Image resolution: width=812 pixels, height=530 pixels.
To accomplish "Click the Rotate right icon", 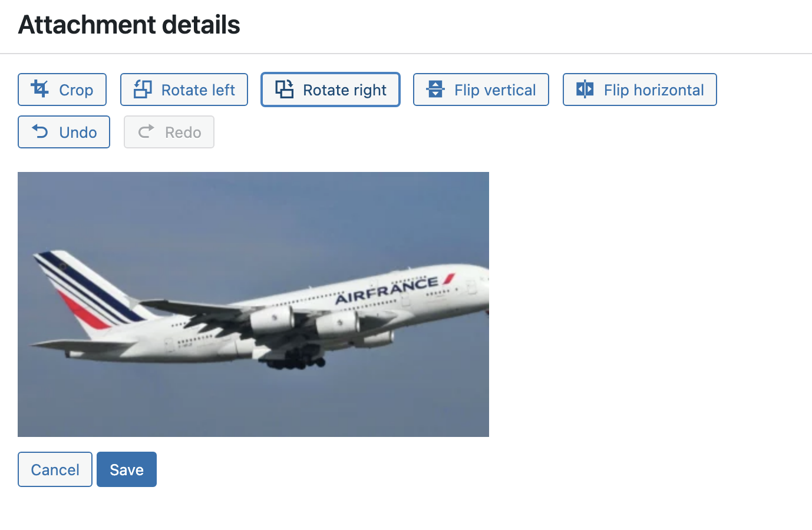I will [x=285, y=89].
